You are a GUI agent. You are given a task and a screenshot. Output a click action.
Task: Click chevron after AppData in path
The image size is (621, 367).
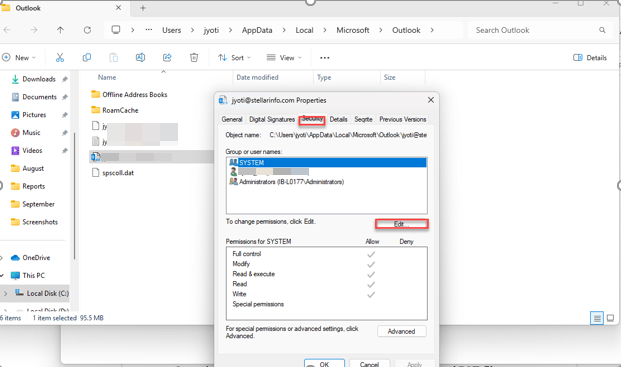(284, 30)
